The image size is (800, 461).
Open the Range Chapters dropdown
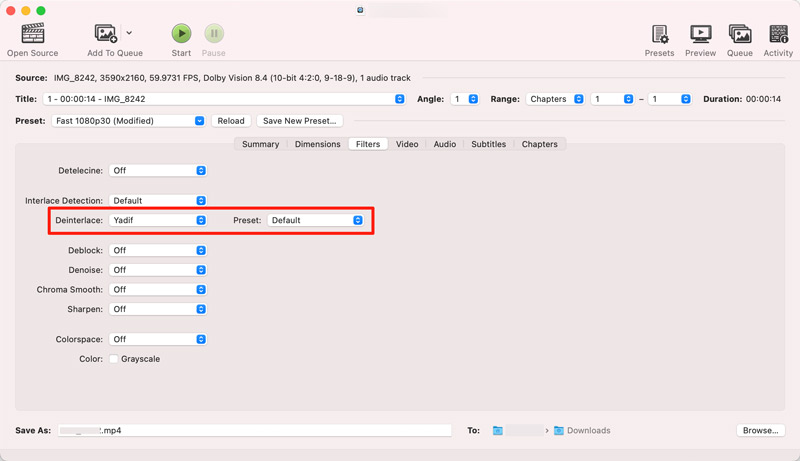tap(555, 99)
